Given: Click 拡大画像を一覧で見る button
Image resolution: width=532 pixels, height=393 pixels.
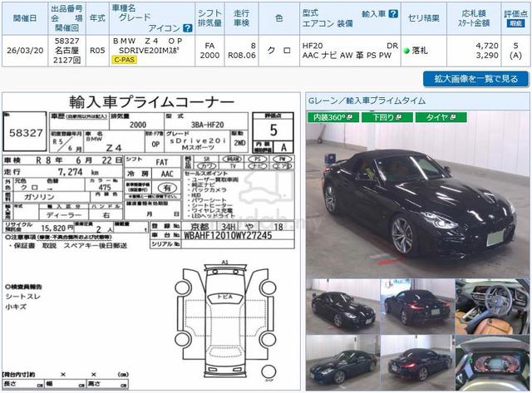Looking at the screenshot, I should click(x=475, y=79).
